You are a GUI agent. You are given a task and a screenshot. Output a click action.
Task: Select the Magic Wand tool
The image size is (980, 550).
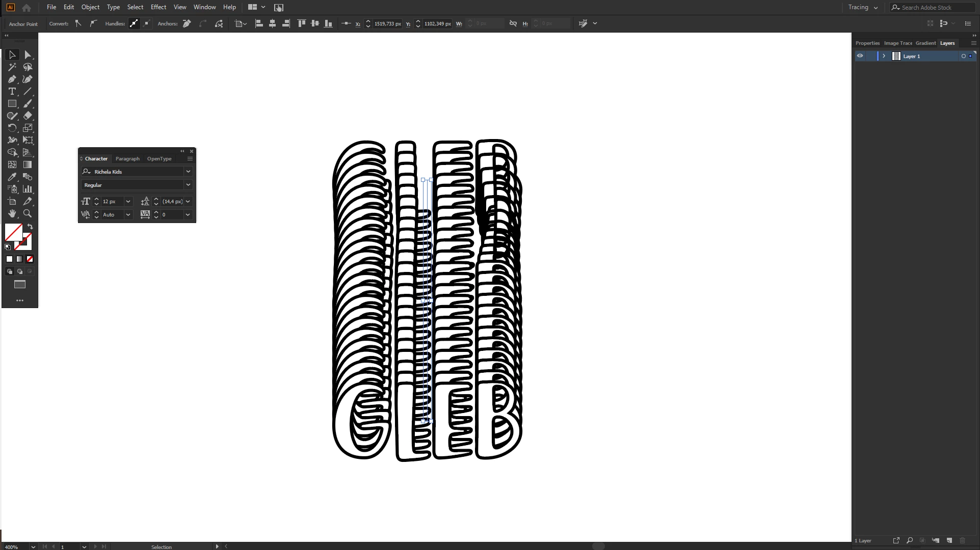(x=12, y=67)
